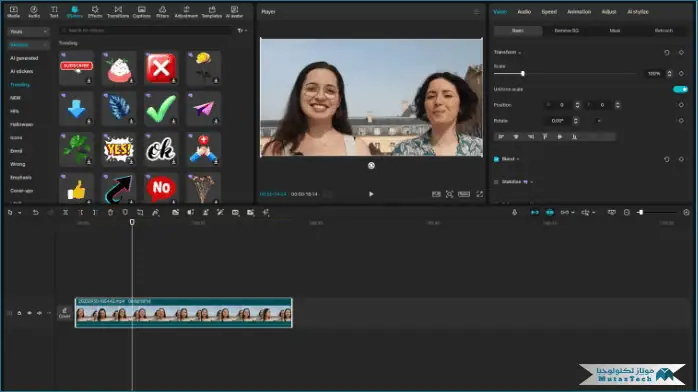
Task: Click the fullscreen icon in player
Action: [x=479, y=194]
